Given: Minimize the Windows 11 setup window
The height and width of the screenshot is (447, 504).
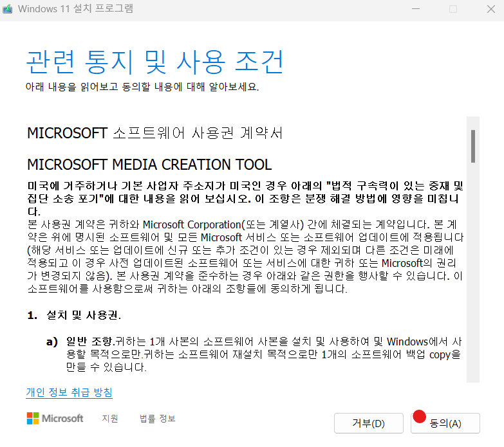Looking at the screenshot, I should pyautogui.click(x=416, y=9).
